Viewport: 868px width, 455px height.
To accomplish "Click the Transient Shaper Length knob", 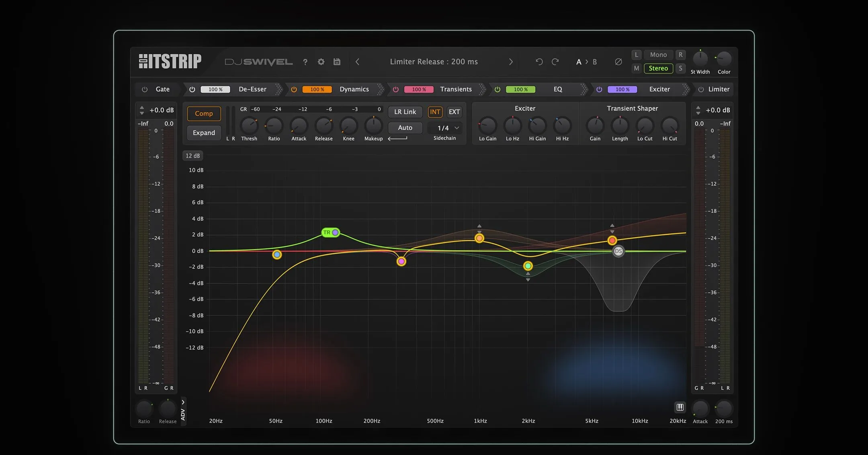I will 620,126.
